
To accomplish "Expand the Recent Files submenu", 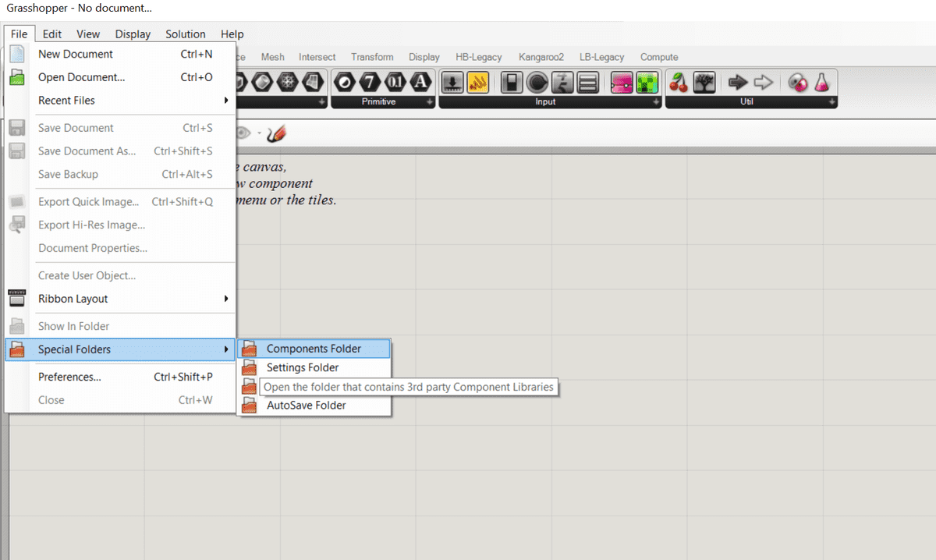I will (120, 101).
